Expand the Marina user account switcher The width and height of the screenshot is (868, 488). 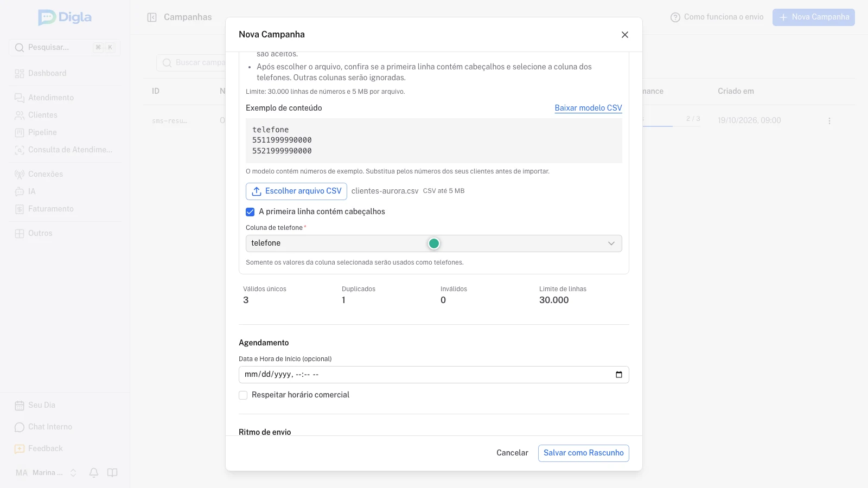click(x=46, y=473)
